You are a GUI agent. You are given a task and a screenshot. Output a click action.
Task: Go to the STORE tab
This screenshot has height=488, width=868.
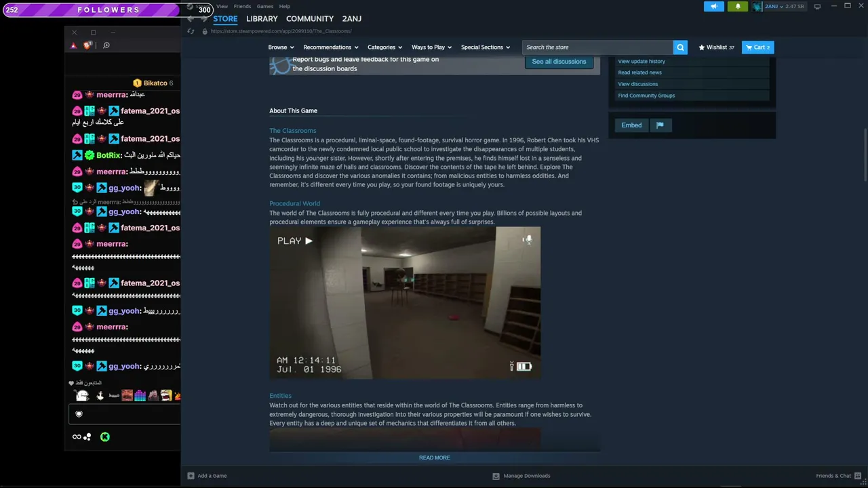tap(225, 19)
